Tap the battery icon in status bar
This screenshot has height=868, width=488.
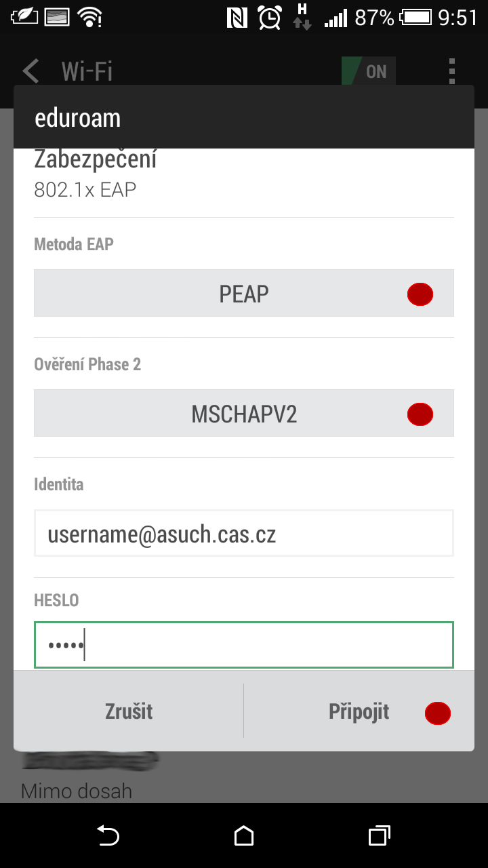click(x=415, y=18)
